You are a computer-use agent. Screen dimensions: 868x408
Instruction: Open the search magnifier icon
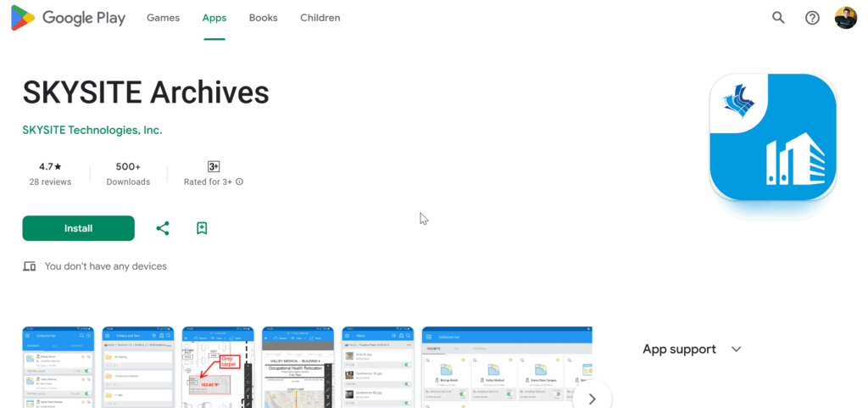point(778,18)
